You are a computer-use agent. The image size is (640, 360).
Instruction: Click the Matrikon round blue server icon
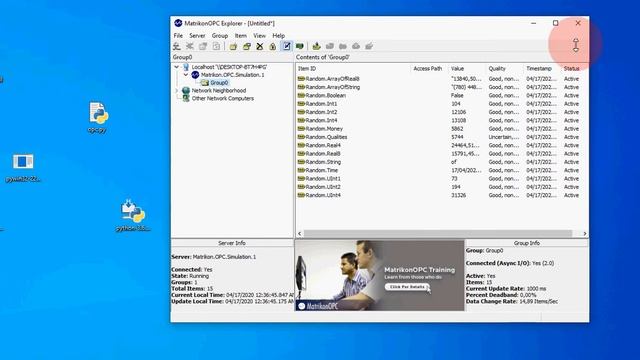(x=195, y=75)
